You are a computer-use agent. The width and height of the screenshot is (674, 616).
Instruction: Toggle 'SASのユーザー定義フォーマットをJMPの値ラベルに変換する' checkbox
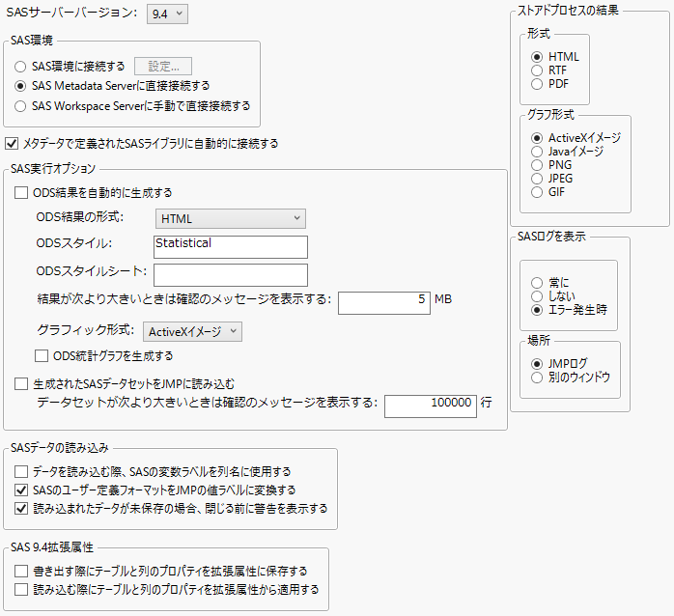coord(21,490)
